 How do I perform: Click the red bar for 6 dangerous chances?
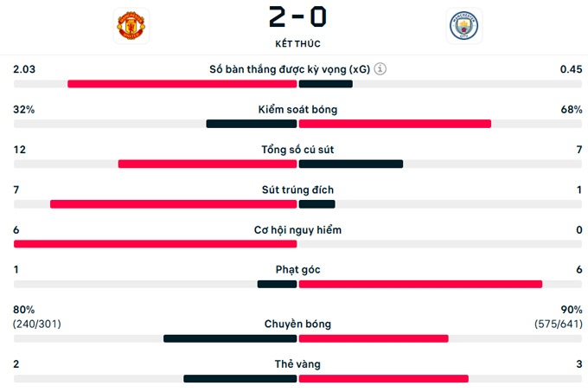tap(156, 244)
